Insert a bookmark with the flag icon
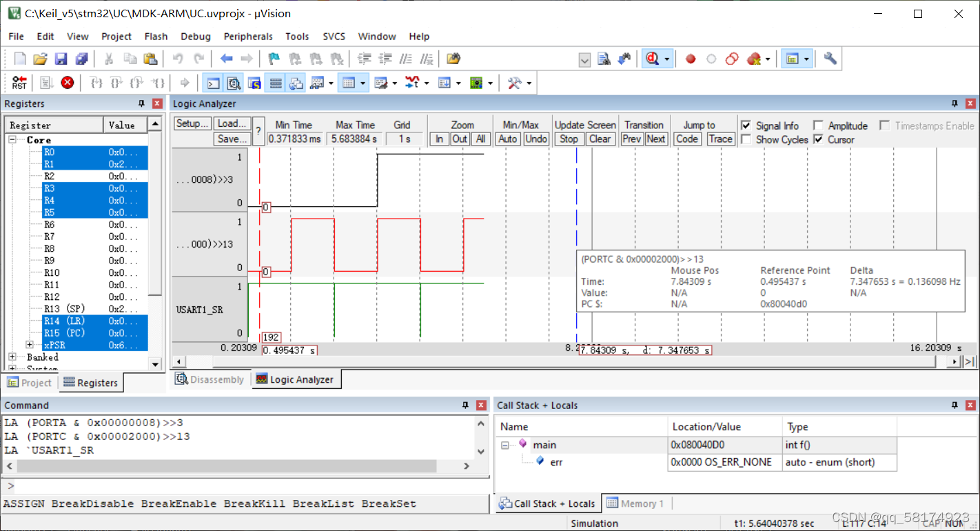Viewport: 980px width, 531px height. tap(274, 59)
